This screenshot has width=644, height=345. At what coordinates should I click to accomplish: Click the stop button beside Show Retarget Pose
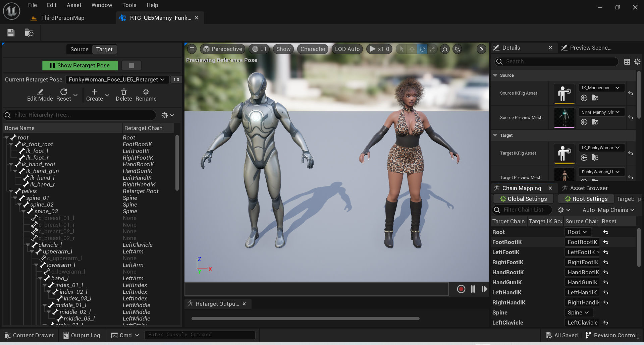[131, 65]
